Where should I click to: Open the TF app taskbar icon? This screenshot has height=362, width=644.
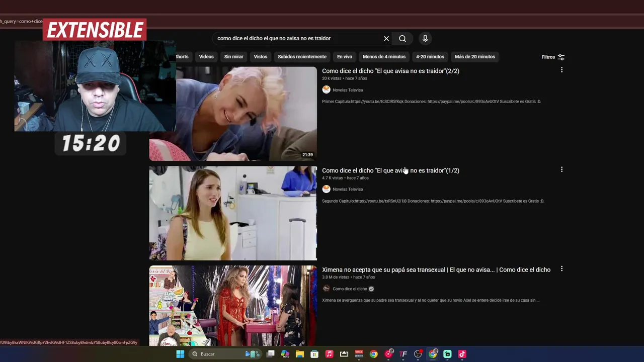pos(403,354)
